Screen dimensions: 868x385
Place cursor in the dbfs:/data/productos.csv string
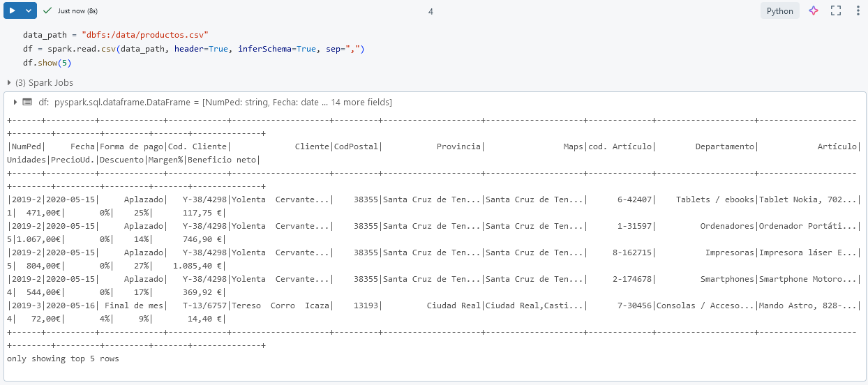[x=145, y=35]
